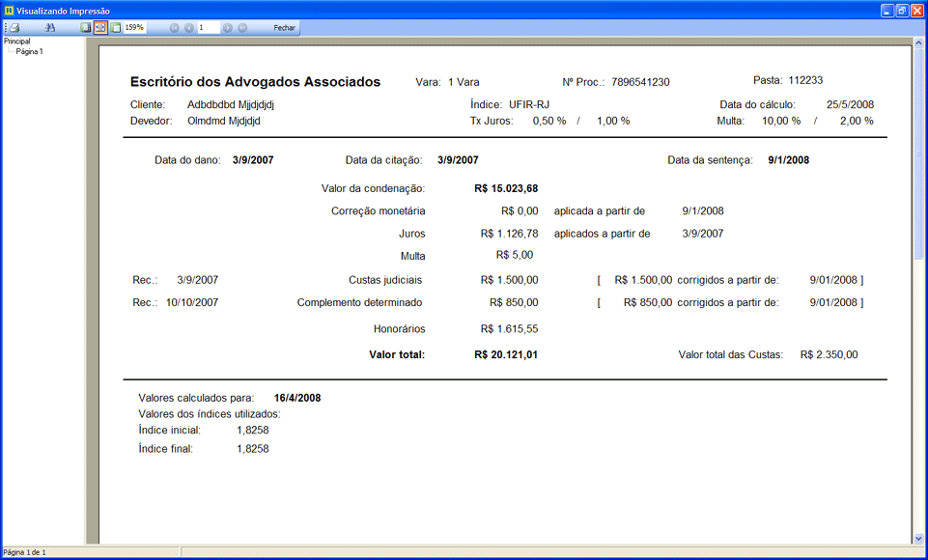This screenshot has height=560, width=928.
Task: Click the condemnation value 'R$ 15.023,68'
Action: (506, 189)
